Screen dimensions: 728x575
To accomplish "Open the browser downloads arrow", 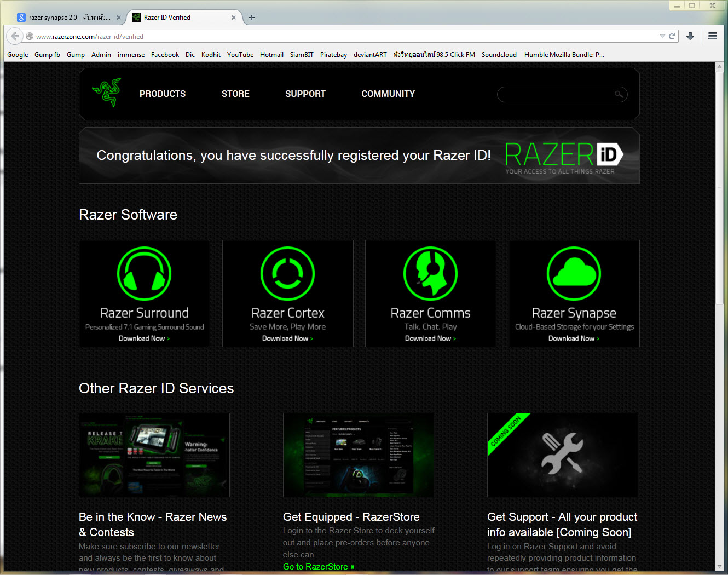I will coord(690,36).
